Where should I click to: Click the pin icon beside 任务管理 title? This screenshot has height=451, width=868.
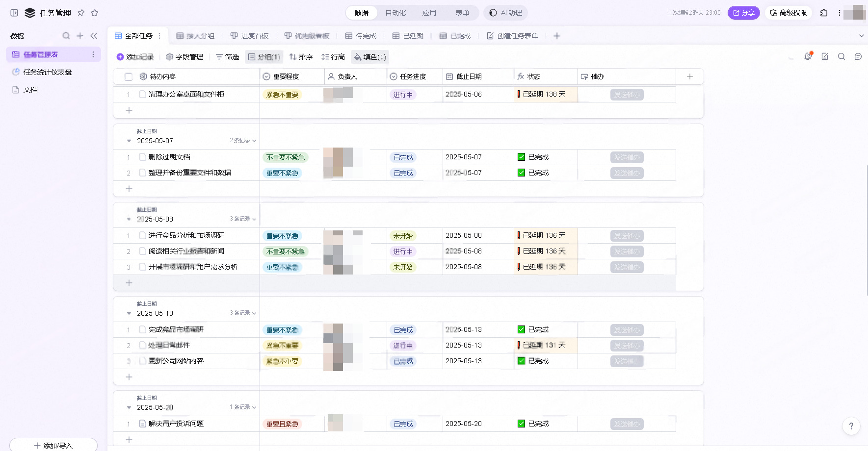click(81, 13)
